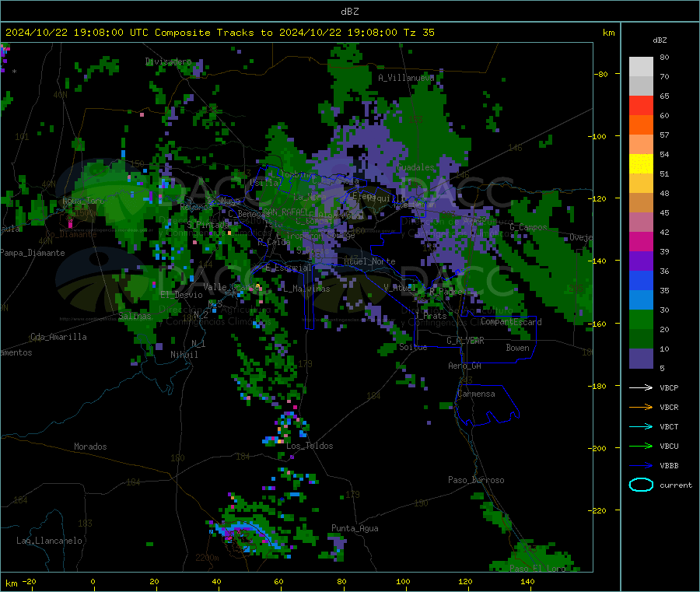Click the Paso_Barroso location label

(x=476, y=480)
